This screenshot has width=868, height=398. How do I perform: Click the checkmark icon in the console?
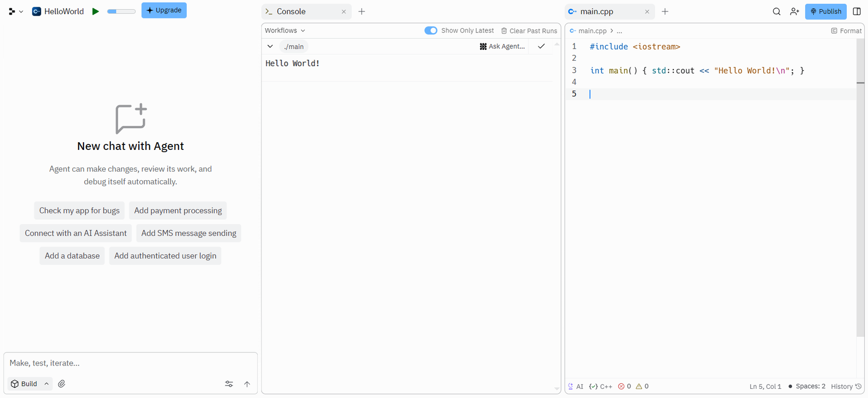541,47
